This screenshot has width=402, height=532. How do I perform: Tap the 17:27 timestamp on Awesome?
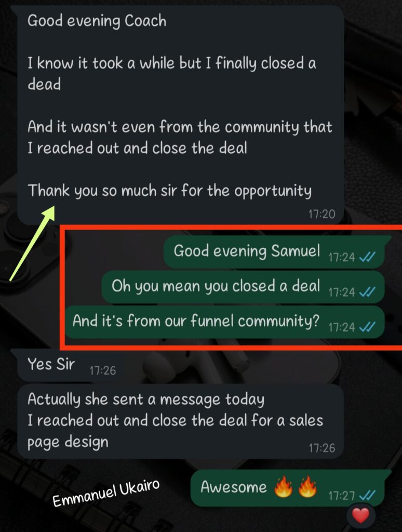point(342,496)
